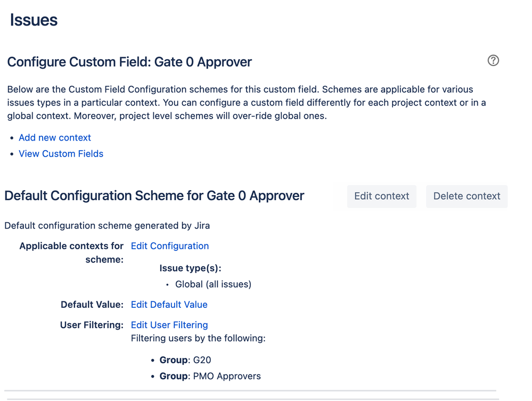Image resolution: width=532 pixels, height=401 pixels.
Task: Click the User Filtering label
Action: pyautogui.click(x=92, y=325)
